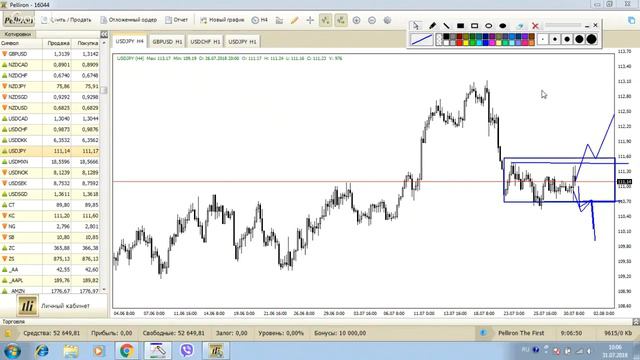Select the outlined ellipse tool
This screenshot has height=360, width=640.
click(489, 26)
